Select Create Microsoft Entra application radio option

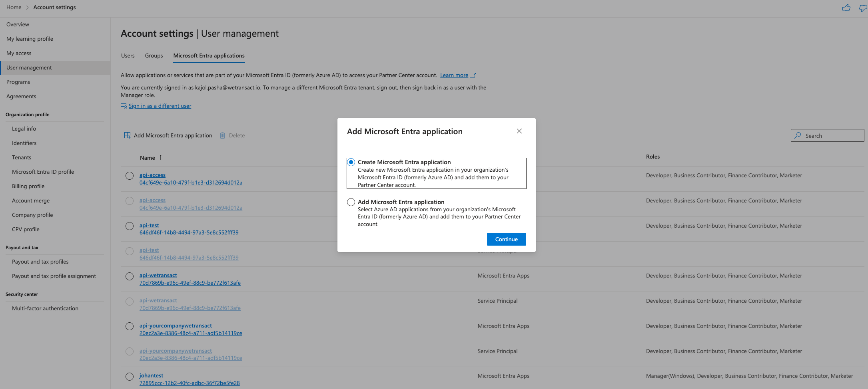point(351,162)
